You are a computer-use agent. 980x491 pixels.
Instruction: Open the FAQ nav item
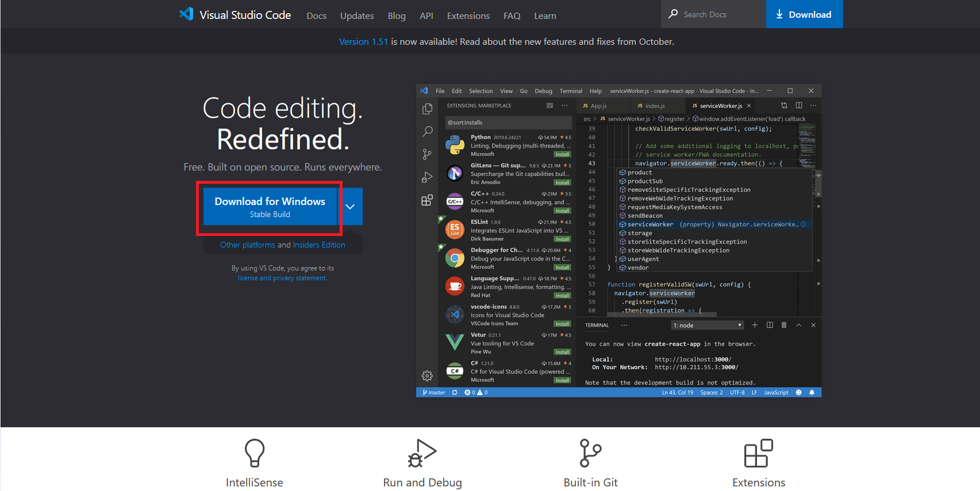click(512, 16)
